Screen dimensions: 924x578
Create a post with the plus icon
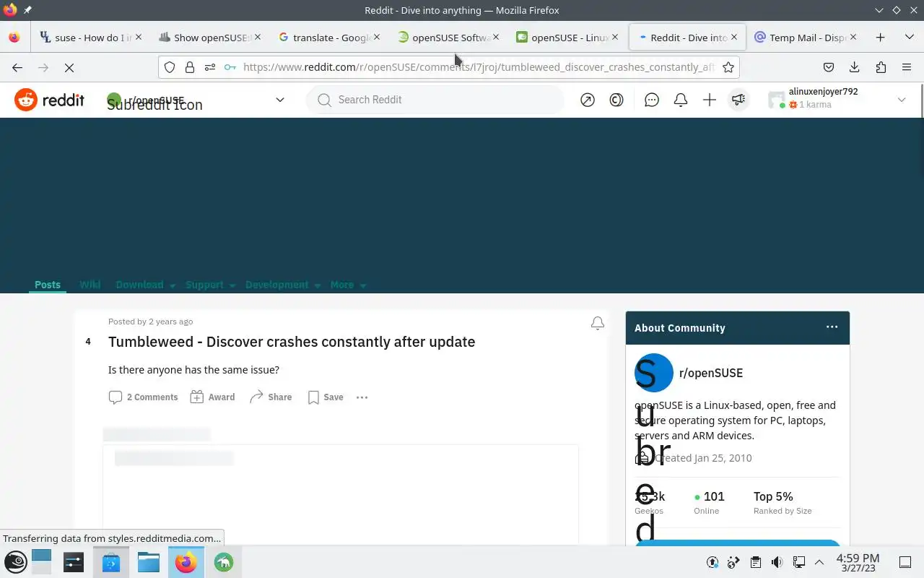click(710, 100)
